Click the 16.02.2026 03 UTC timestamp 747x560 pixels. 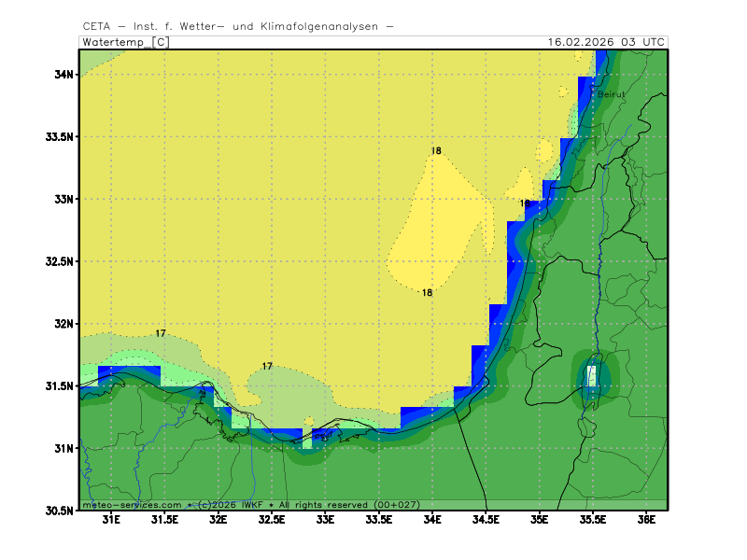click(606, 42)
